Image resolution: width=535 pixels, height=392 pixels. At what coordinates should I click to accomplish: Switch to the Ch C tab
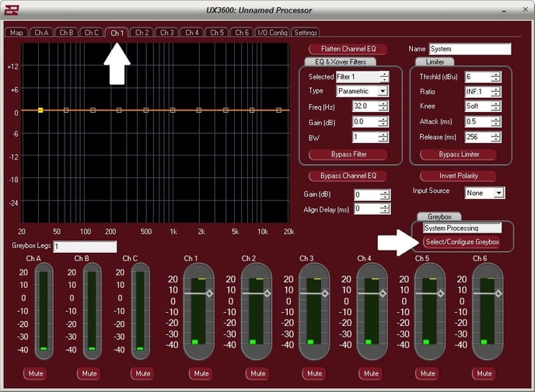click(x=92, y=33)
